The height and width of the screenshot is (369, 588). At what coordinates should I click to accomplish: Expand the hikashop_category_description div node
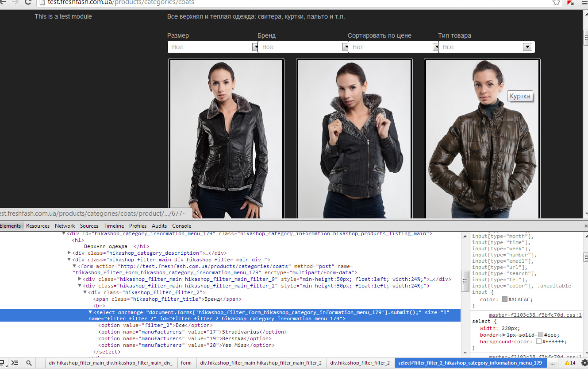click(69, 252)
